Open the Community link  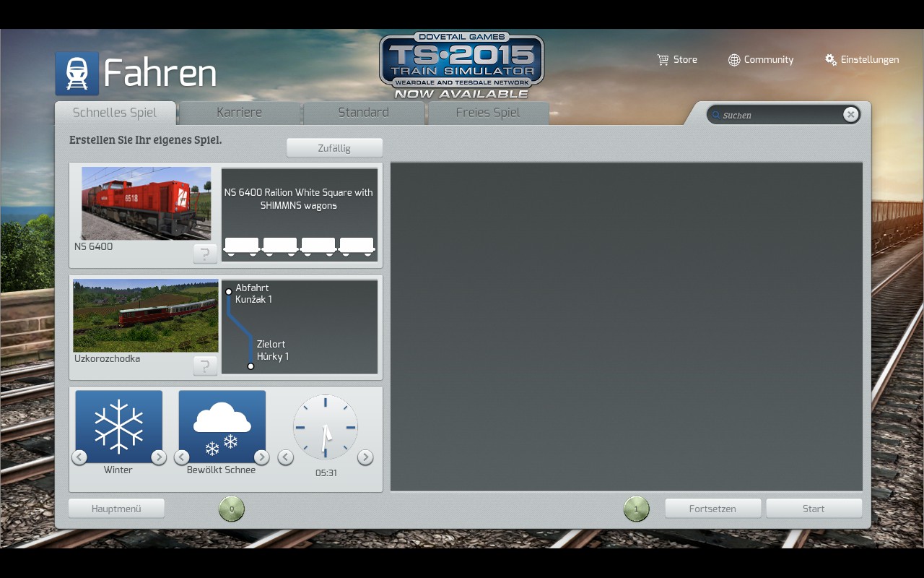(769, 60)
